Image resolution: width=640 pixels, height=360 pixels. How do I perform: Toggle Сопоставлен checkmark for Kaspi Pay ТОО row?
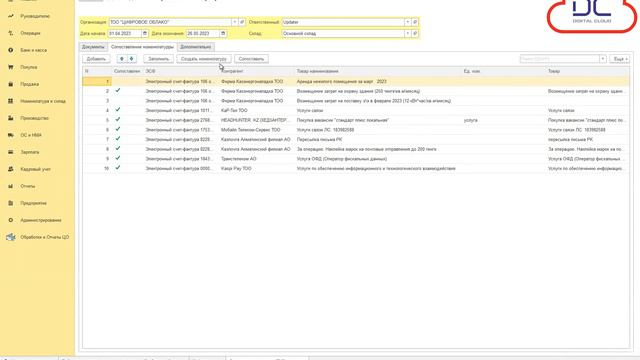(x=118, y=168)
